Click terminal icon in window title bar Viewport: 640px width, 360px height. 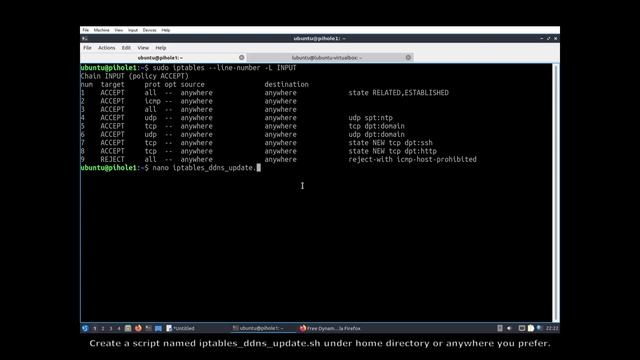coord(84,38)
